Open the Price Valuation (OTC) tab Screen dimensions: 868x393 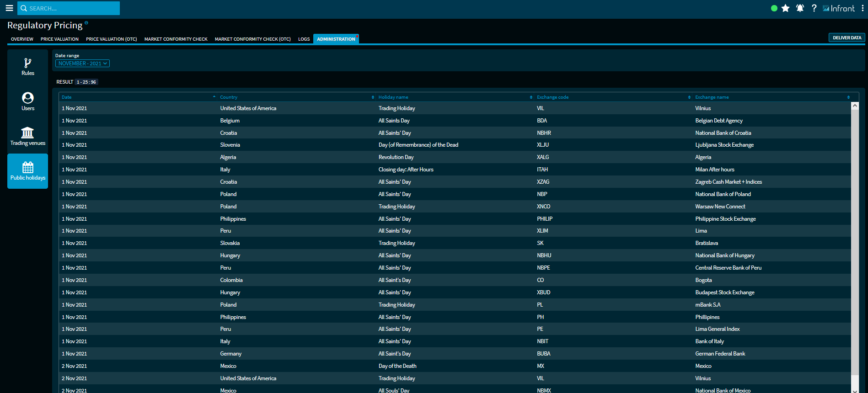coord(112,39)
